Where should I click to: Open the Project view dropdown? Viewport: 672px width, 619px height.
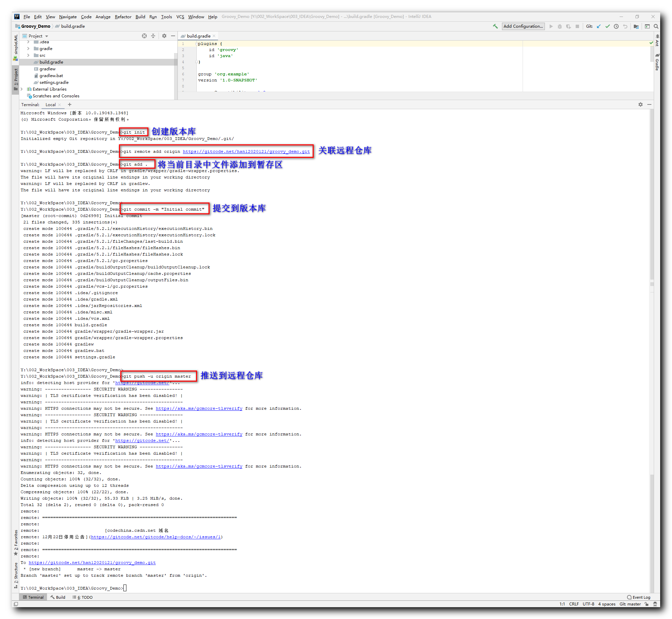pos(47,36)
